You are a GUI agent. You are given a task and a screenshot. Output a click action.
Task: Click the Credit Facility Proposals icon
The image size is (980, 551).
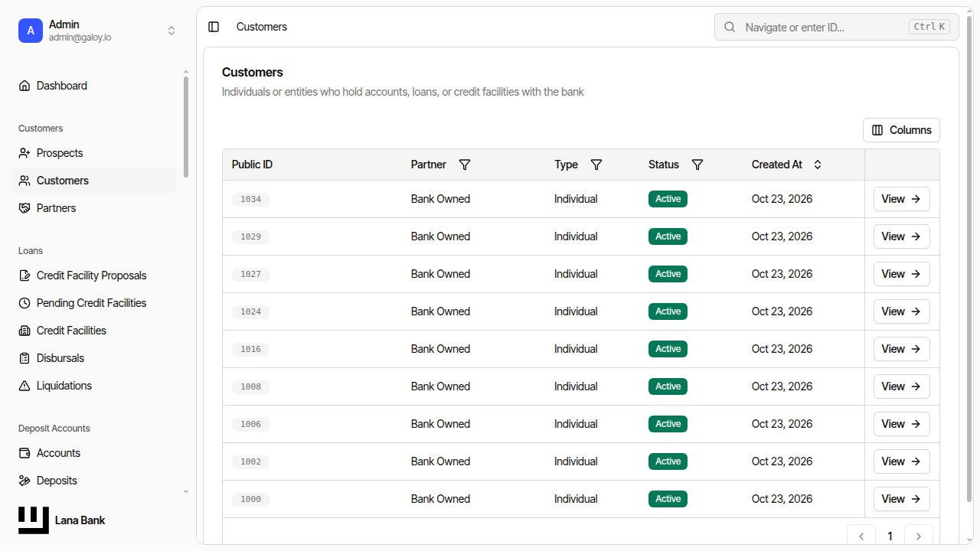(24, 275)
